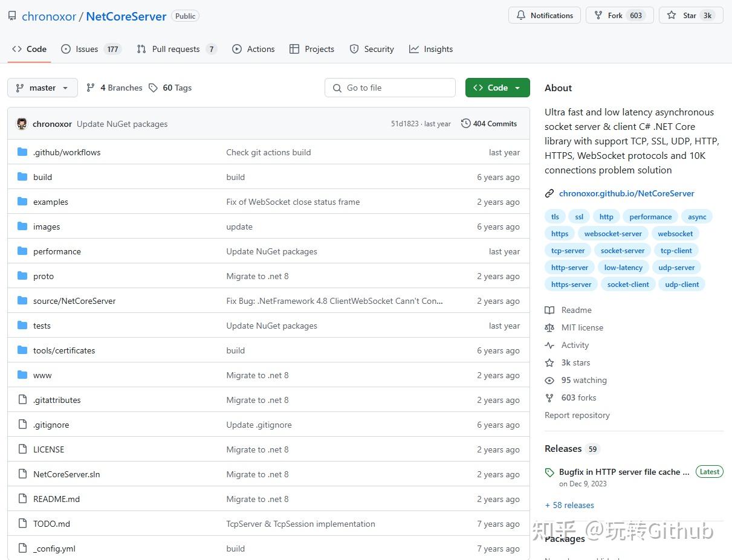Open the commit history clock icon
The height and width of the screenshot is (560, 732).
pos(465,124)
